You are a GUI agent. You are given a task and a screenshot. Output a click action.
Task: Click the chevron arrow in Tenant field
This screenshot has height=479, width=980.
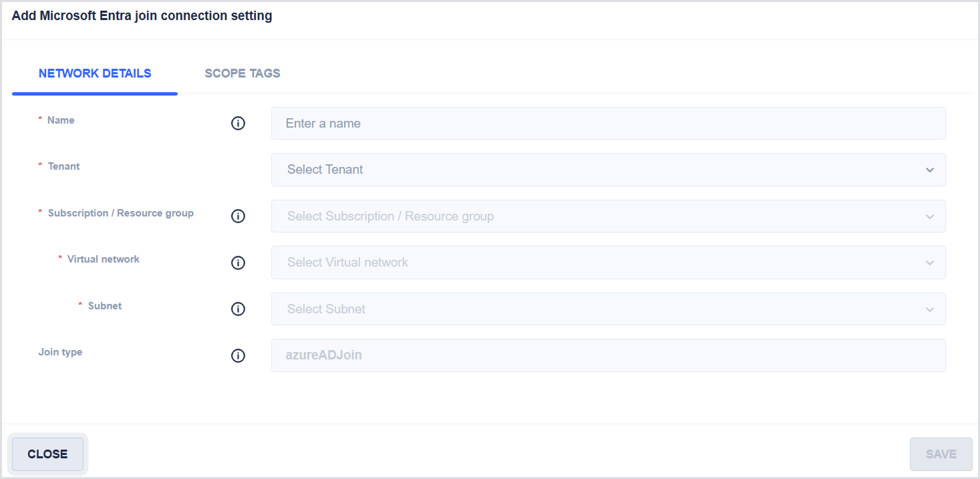click(x=929, y=170)
